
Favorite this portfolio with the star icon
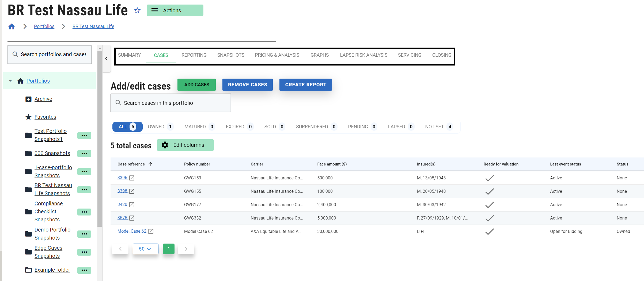click(137, 10)
